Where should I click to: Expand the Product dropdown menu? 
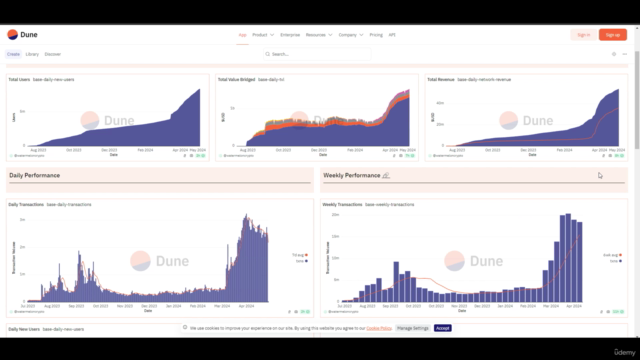[x=263, y=35]
